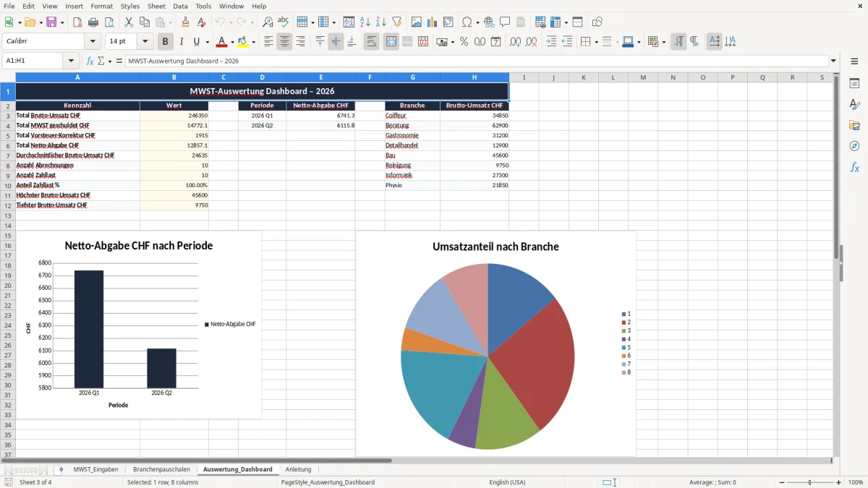Screen dimensions: 868x488
Task: Click the Clone Formatting paintbrush icon
Action: tap(185, 22)
